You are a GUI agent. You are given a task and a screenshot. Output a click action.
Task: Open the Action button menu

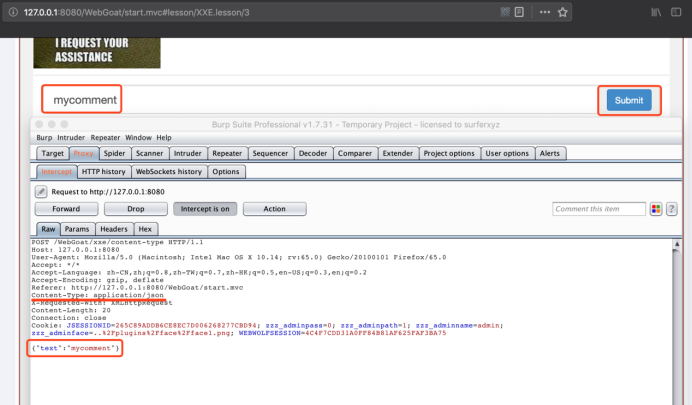pos(275,209)
